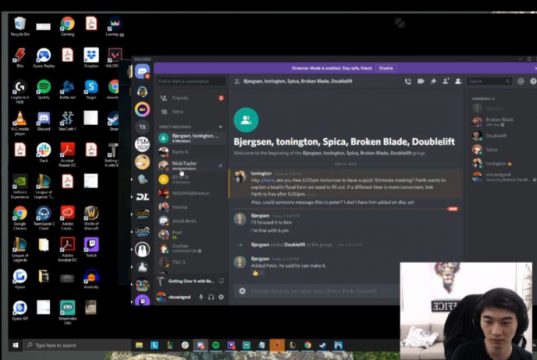Start a voice call in the group
Viewport: 537px width, 360px height.
point(408,82)
